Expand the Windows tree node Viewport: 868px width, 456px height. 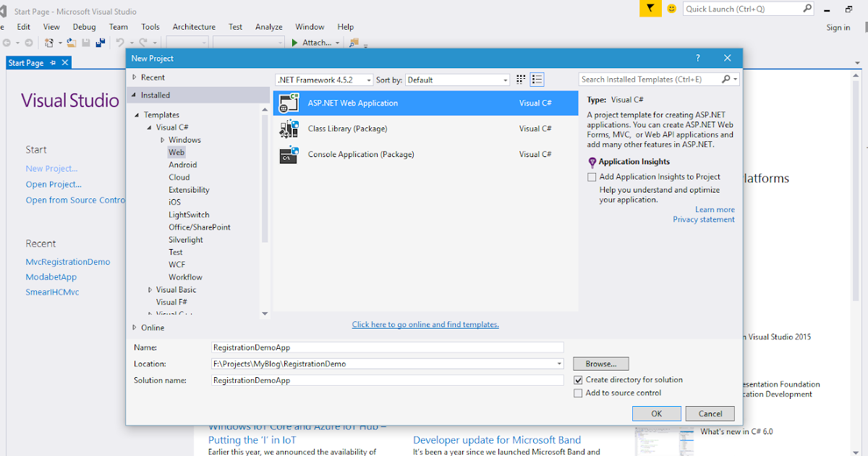pyautogui.click(x=163, y=140)
